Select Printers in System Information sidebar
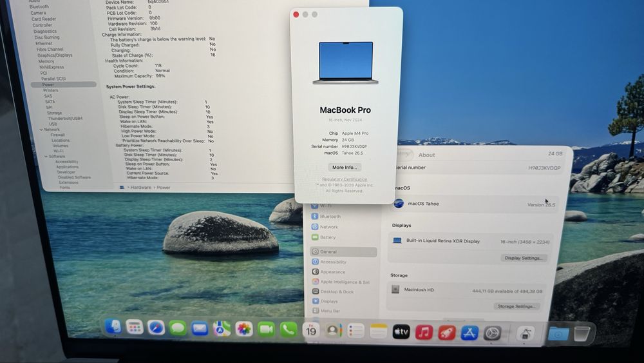Viewport: 644px width, 363px height. click(x=50, y=90)
